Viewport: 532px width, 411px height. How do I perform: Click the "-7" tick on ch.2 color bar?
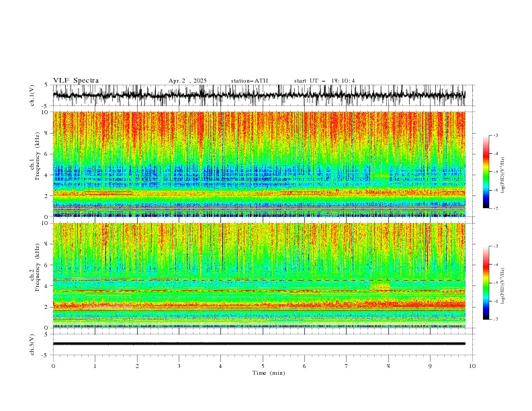495,320
